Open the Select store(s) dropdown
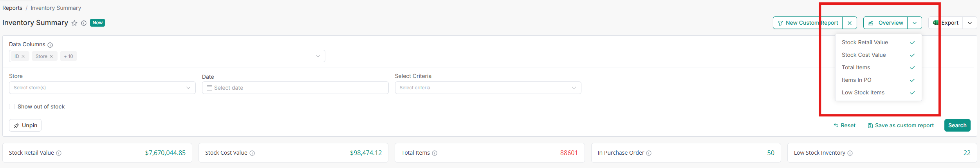This screenshot has width=980, height=168. (102, 88)
